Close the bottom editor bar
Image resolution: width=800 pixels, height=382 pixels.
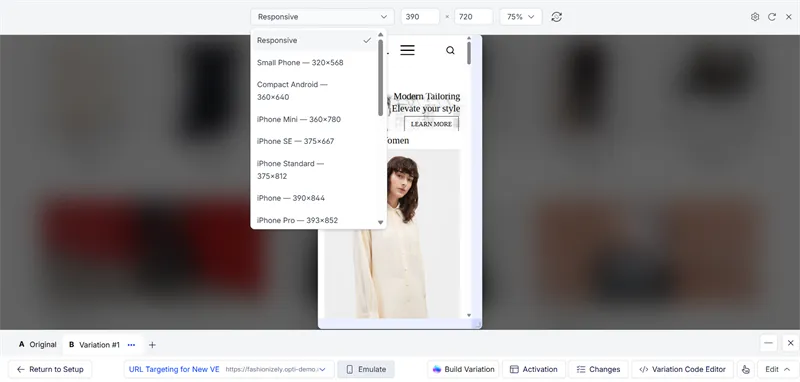pyautogui.click(x=790, y=343)
